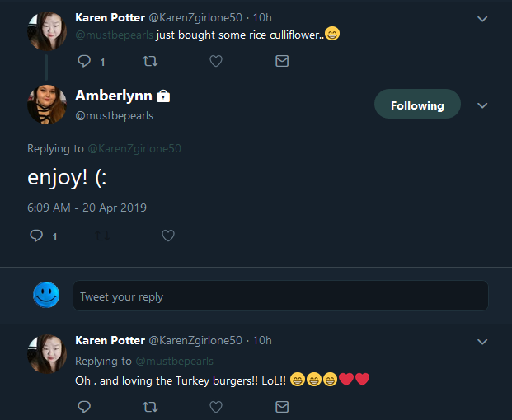This screenshot has height=420, width=512.
Task: View the blue smiley profile avatar
Action: pos(46,295)
